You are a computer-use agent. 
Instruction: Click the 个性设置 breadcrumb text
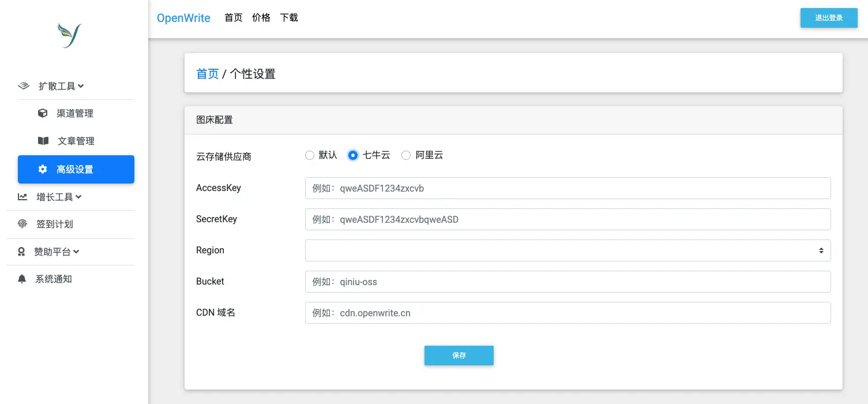tap(253, 74)
